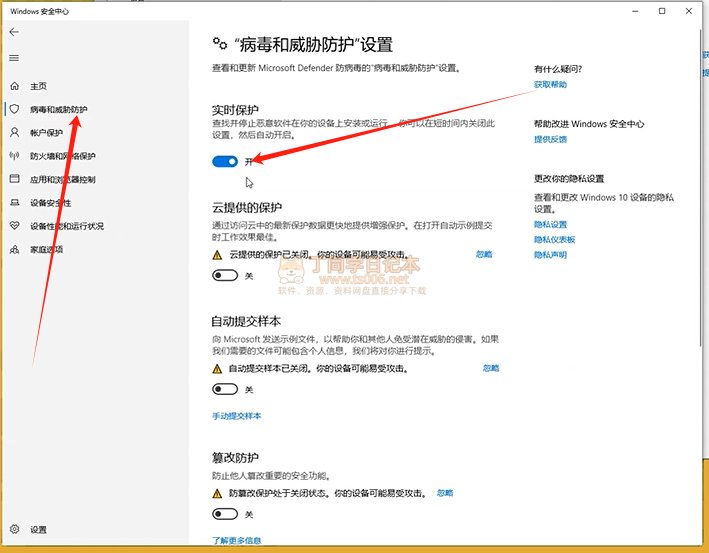709x553 pixels.
Task: Open the 主页 home icon
Action: coord(14,86)
